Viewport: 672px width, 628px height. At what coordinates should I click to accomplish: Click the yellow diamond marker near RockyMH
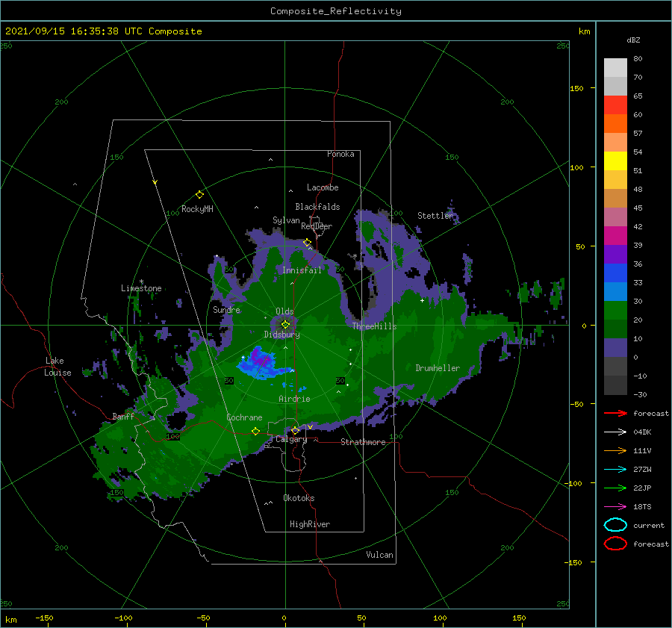tap(199, 195)
